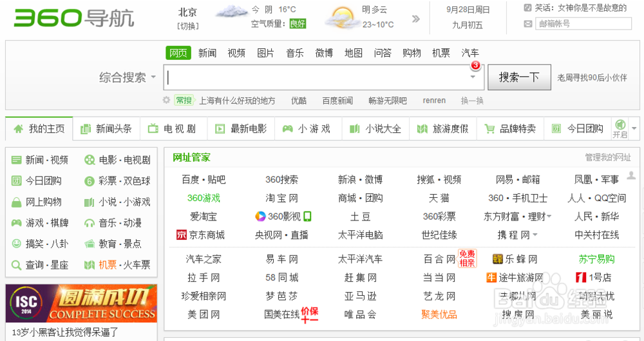Viewport: 644px width, 341px height.
Task: Click the headphones icon by 音乐·动漫
Action: click(x=89, y=223)
